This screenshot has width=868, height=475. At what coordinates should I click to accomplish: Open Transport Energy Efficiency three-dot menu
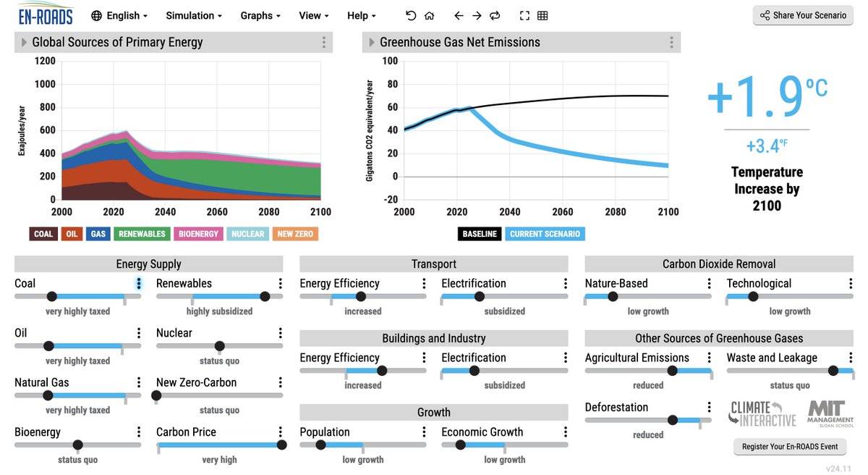coord(424,283)
